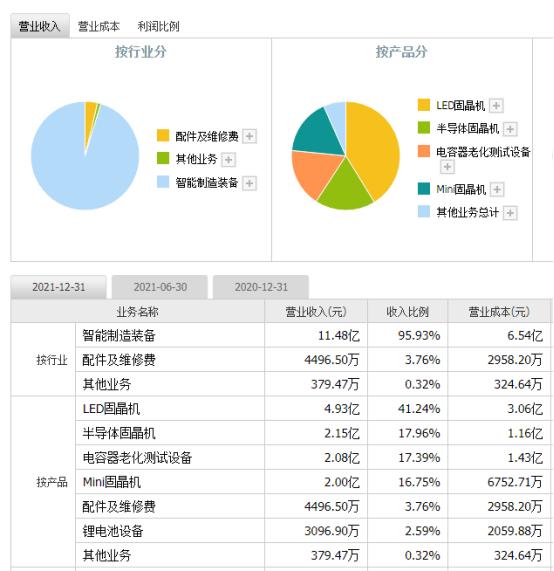The image size is (554, 571).
Task: Open the 2021-06-30 report date tab
Action: pyautogui.click(x=160, y=287)
